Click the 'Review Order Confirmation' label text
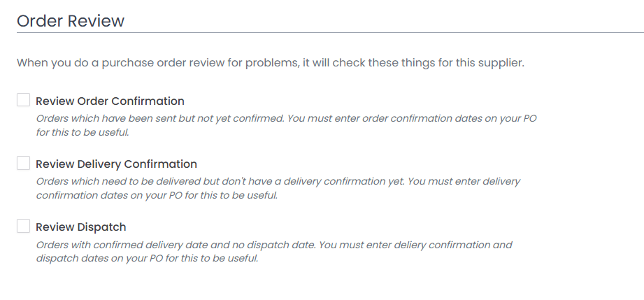Screen dimensions: 644x300 coord(110,101)
